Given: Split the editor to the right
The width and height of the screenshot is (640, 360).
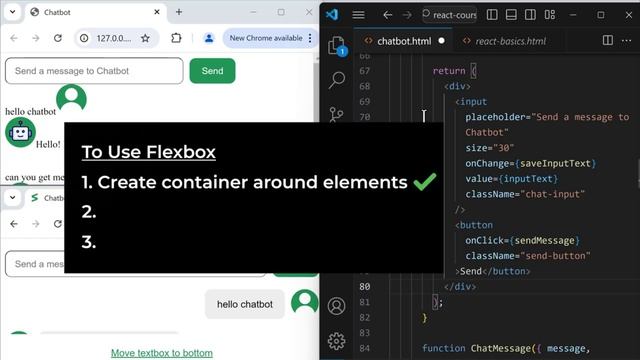Looking at the screenshot, I should (x=607, y=40).
